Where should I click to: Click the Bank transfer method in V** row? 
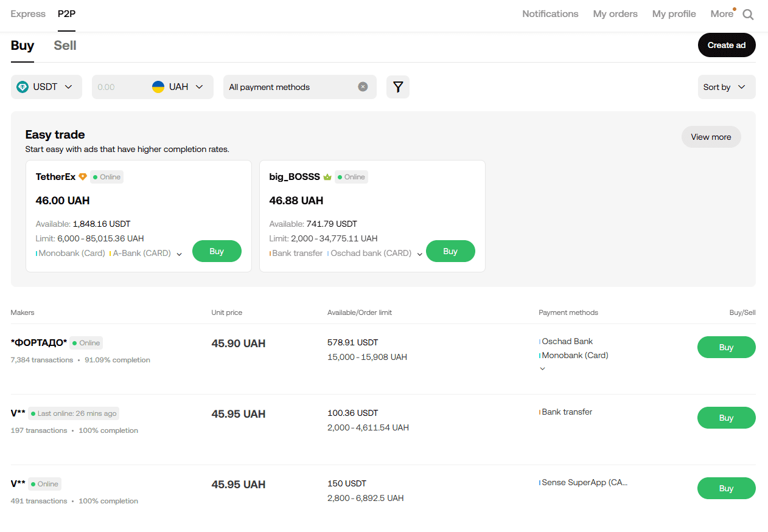click(567, 412)
